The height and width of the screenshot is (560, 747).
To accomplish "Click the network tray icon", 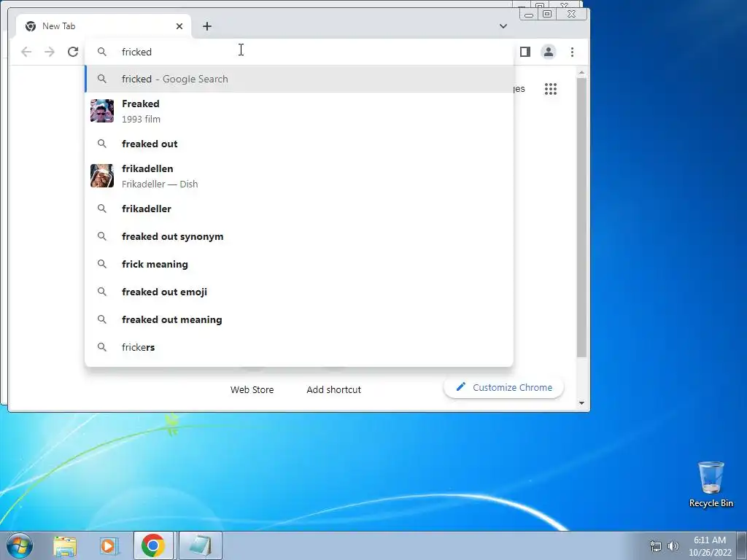I will tap(656, 546).
